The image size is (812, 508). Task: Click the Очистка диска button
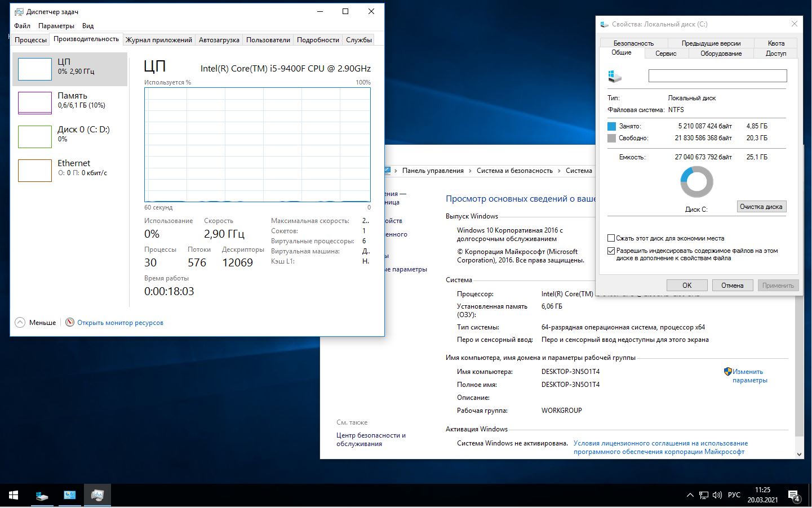pos(761,207)
